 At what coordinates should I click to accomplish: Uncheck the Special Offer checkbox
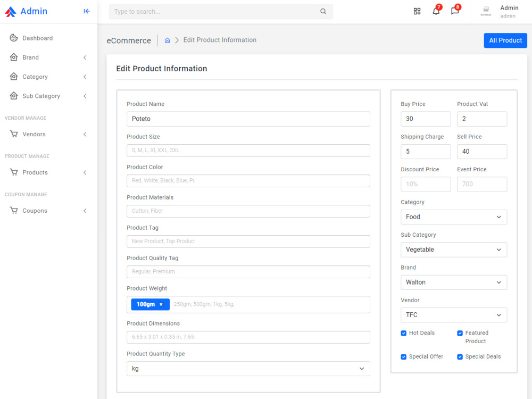(x=403, y=356)
